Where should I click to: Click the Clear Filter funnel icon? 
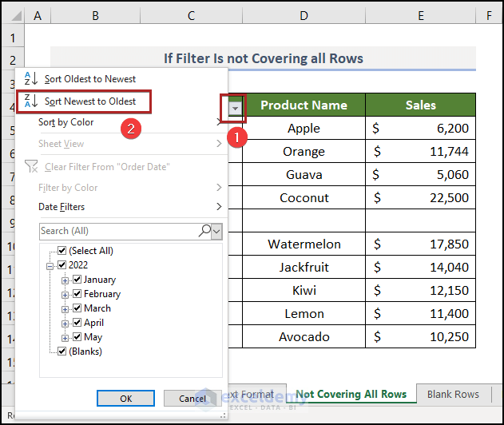point(31,166)
